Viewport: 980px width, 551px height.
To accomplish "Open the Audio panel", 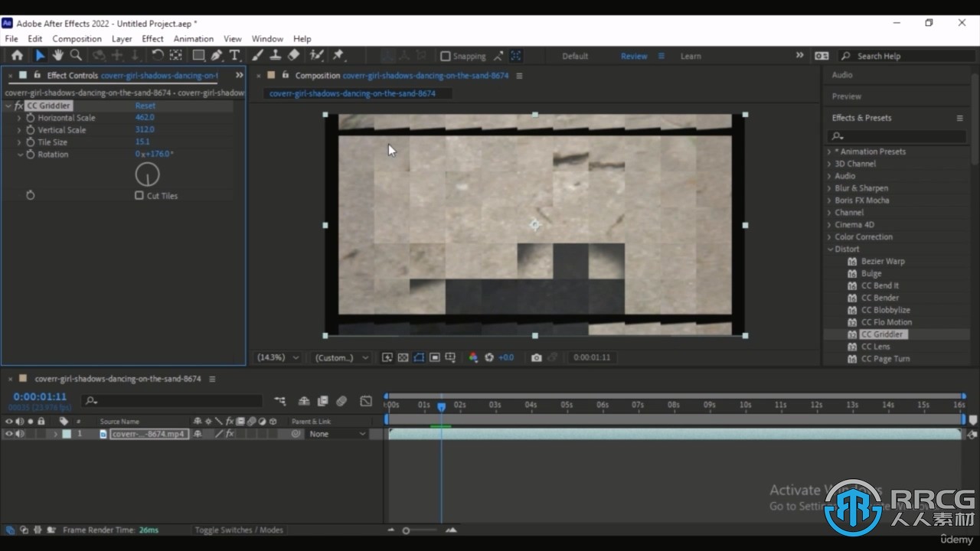I will (842, 75).
